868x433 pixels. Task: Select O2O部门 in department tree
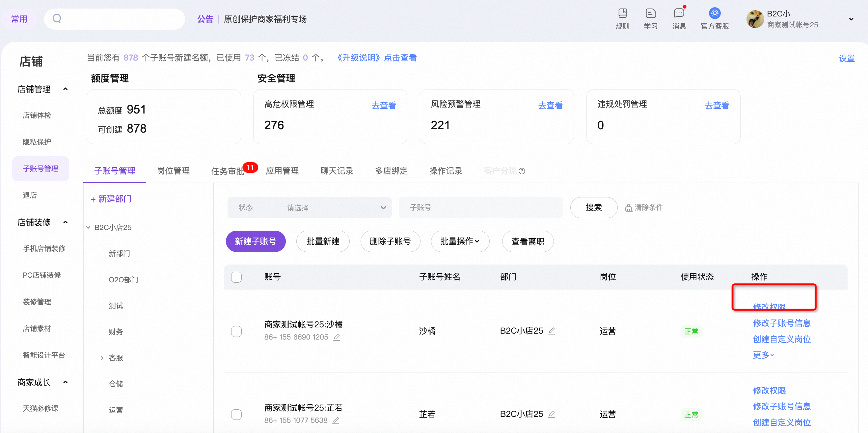pos(123,280)
